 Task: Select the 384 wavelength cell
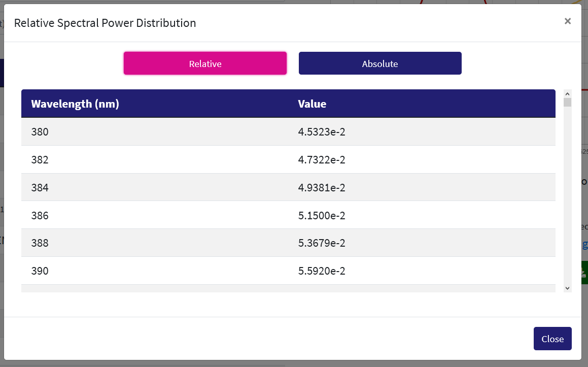[x=40, y=188]
